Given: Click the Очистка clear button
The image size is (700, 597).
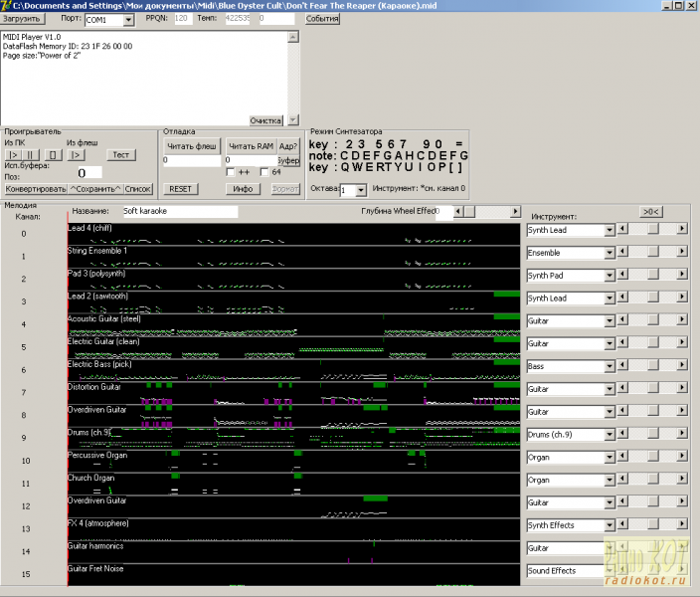Looking at the screenshot, I should click(x=265, y=120).
